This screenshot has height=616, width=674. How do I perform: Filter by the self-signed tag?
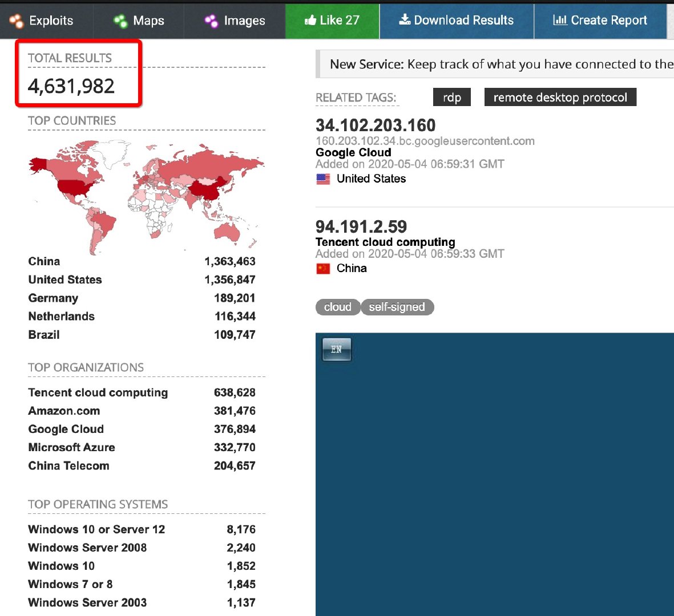(397, 307)
